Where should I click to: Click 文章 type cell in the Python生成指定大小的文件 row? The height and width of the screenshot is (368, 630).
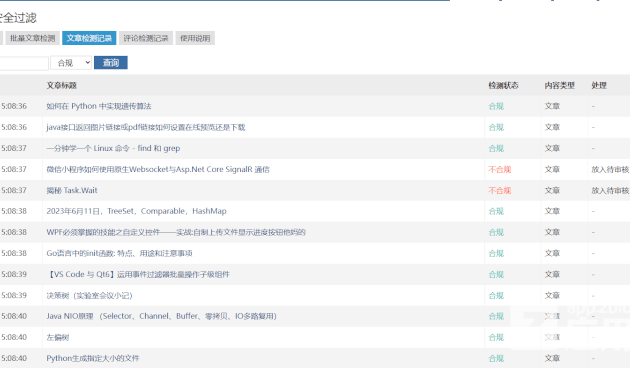click(552, 358)
